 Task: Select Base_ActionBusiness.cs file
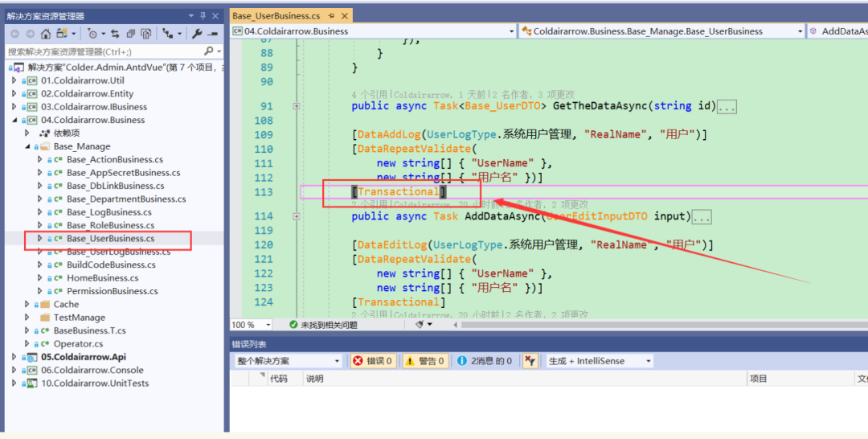coord(115,159)
